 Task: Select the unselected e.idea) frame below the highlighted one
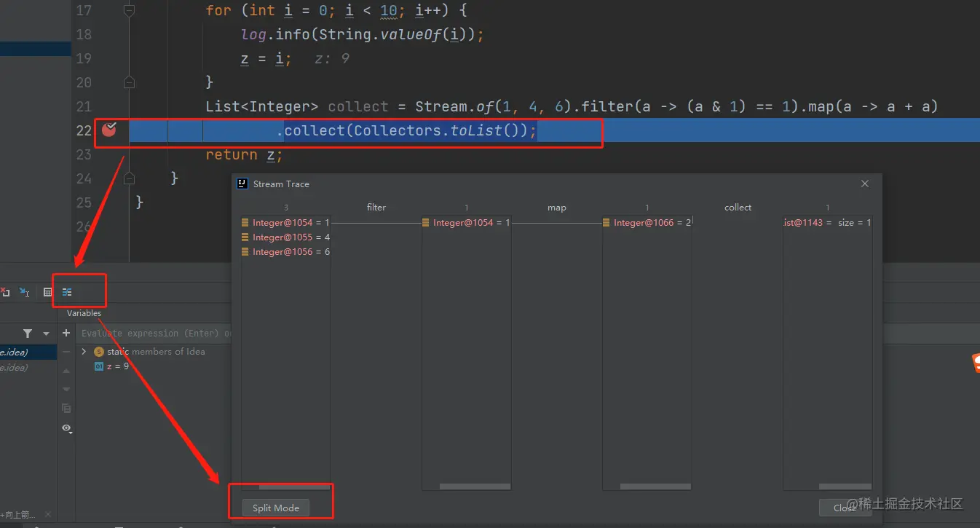pos(28,368)
